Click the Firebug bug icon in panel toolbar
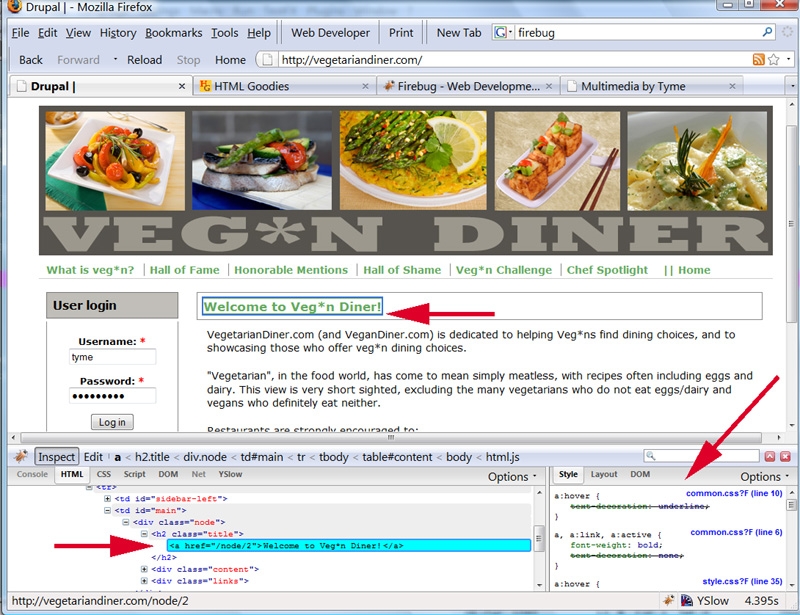This screenshot has width=800, height=615. coord(20,456)
